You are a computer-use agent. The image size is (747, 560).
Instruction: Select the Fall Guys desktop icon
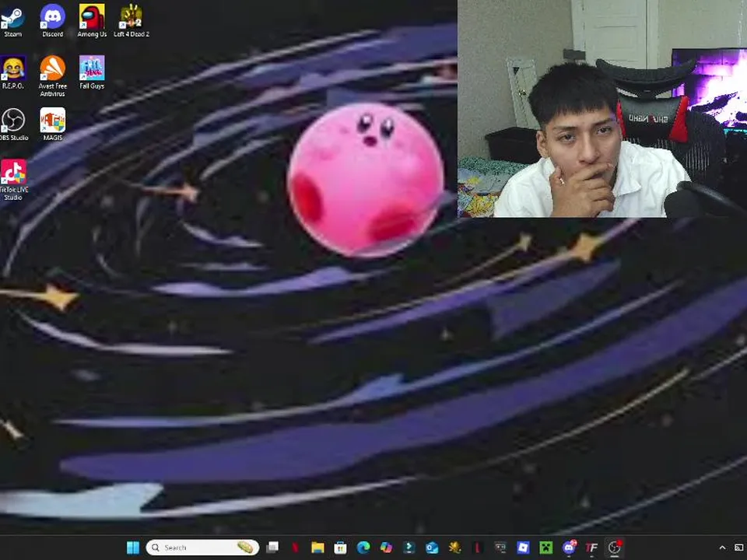tap(92, 73)
